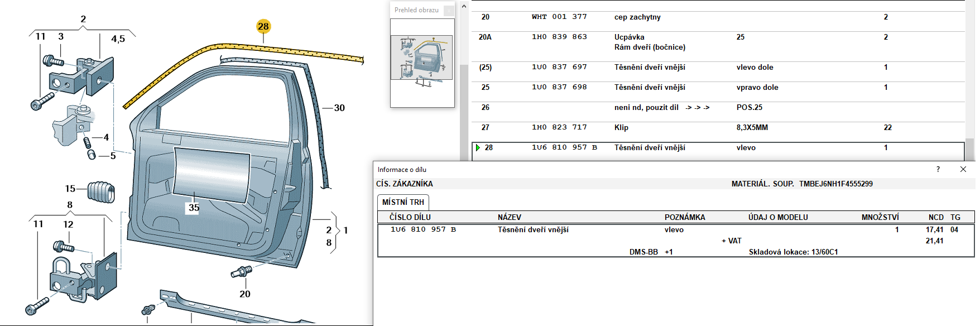Click the overview thumbnail of door diagram

pos(422,58)
